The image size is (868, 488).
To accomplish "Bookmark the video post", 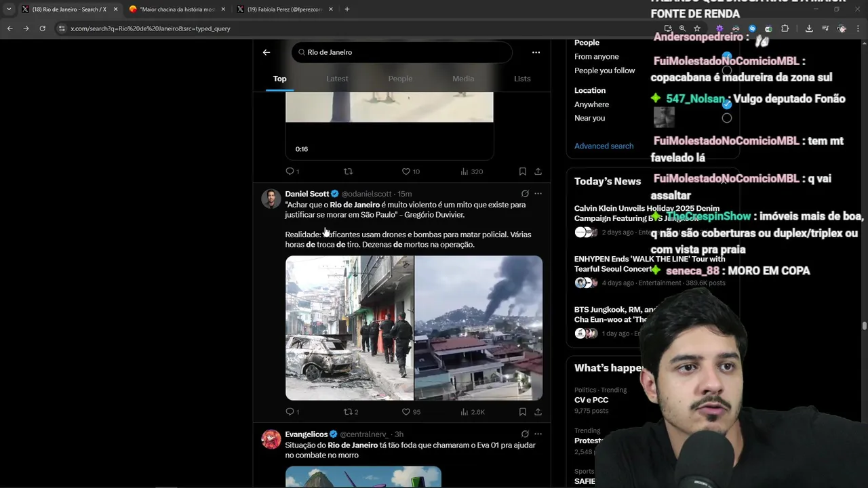I will click(522, 171).
